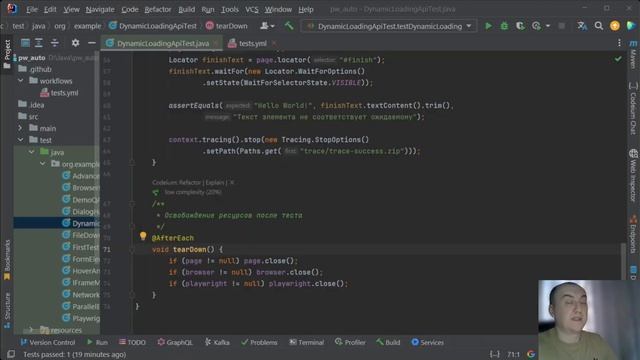640x360 pixels.
Task: Start Debug with the bug icon
Action: (504, 26)
